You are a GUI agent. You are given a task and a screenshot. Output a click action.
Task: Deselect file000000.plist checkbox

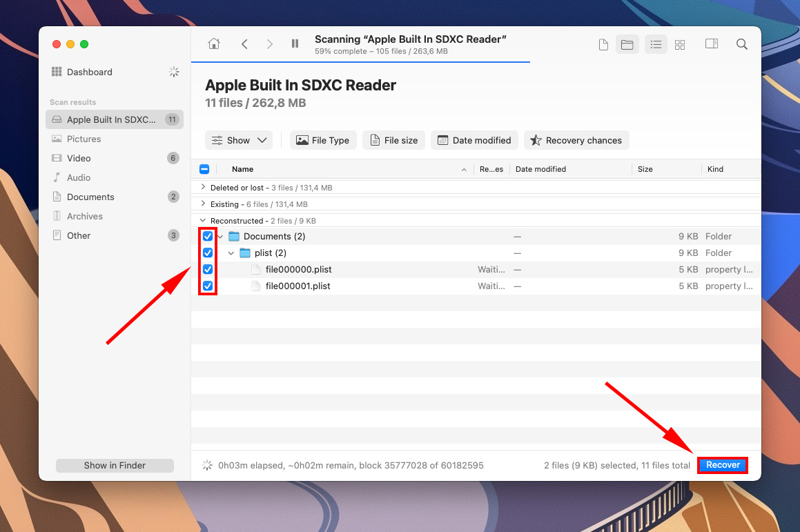pyautogui.click(x=208, y=269)
